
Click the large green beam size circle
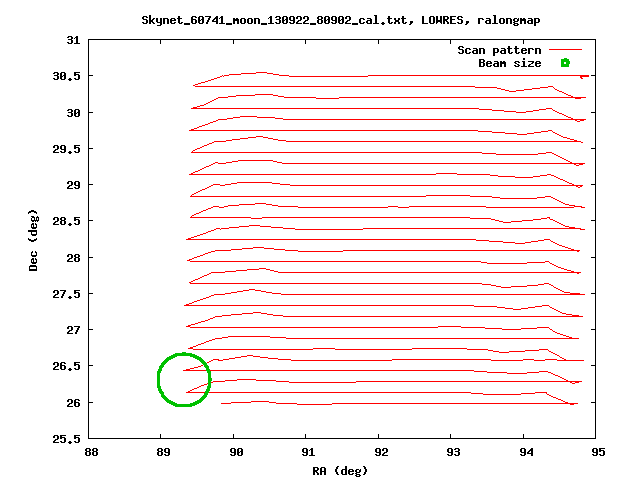(x=184, y=380)
